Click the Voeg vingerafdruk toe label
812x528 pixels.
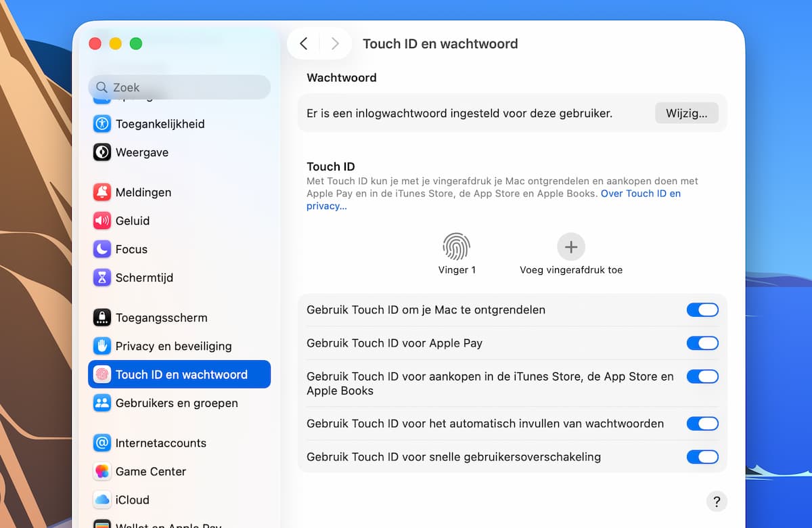pyautogui.click(x=571, y=269)
